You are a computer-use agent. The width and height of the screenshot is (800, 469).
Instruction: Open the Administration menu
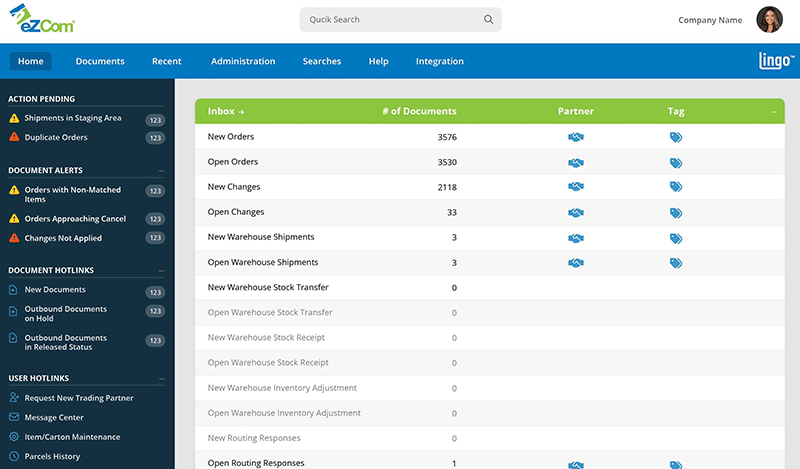pyautogui.click(x=243, y=61)
